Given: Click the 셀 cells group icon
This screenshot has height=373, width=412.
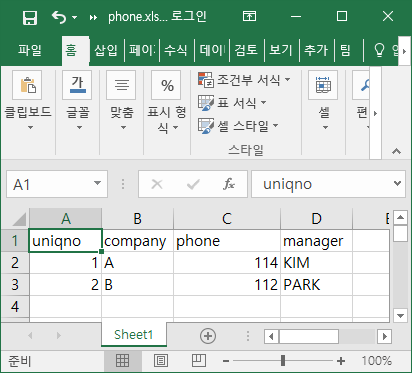Looking at the screenshot, I should pyautogui.click(x=323, y=85).
